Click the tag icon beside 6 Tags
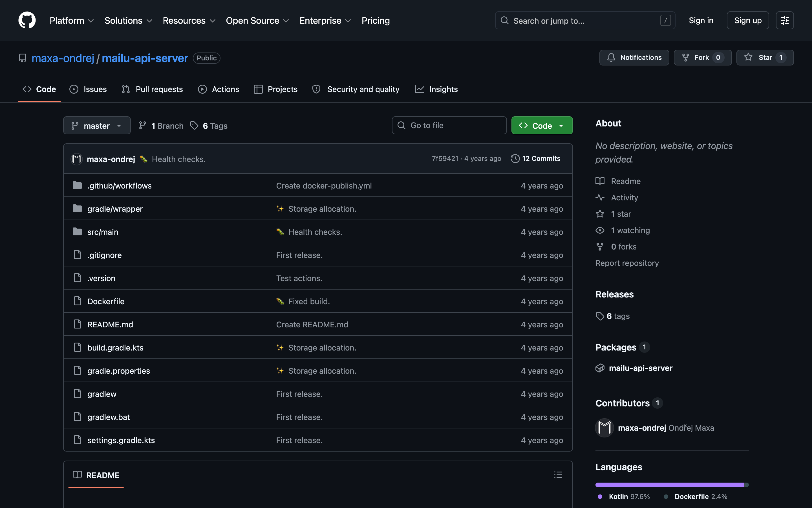812x508 pixels. 194,125
